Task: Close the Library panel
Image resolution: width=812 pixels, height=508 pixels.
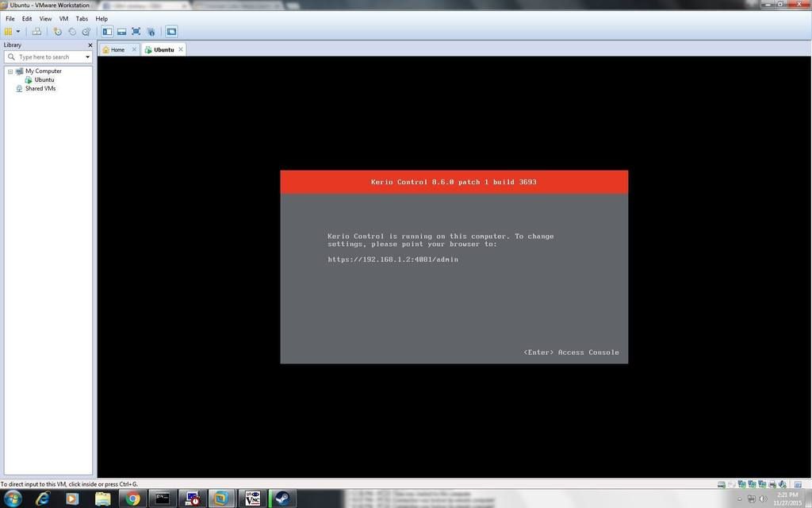Action: tap(90, 45)
